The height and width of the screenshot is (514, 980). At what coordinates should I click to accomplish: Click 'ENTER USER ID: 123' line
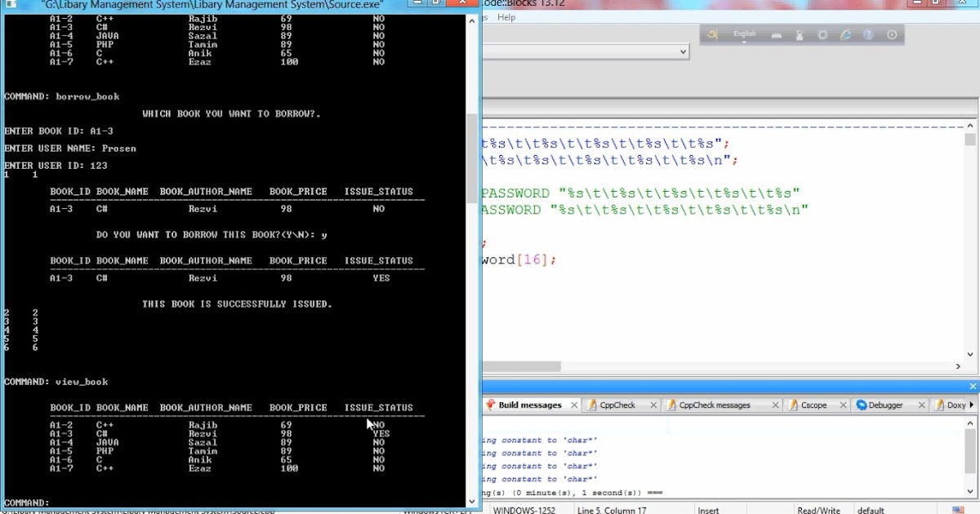[x=56, y=166]
